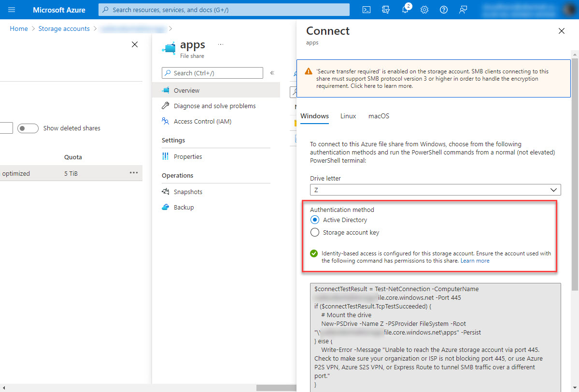The image size is (579, 392).
Task: Collapse the resource menu with double chevron
Action: click(x=272, y=73)
